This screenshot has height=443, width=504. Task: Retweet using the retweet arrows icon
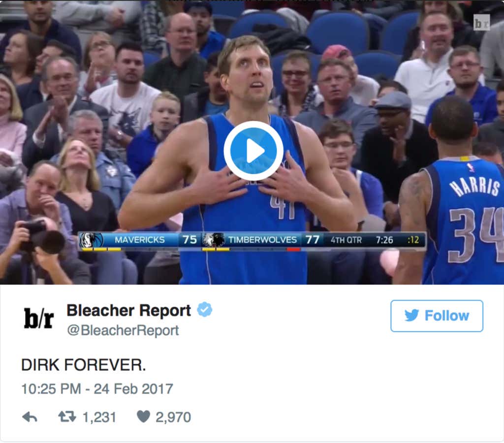coord(67,416)
